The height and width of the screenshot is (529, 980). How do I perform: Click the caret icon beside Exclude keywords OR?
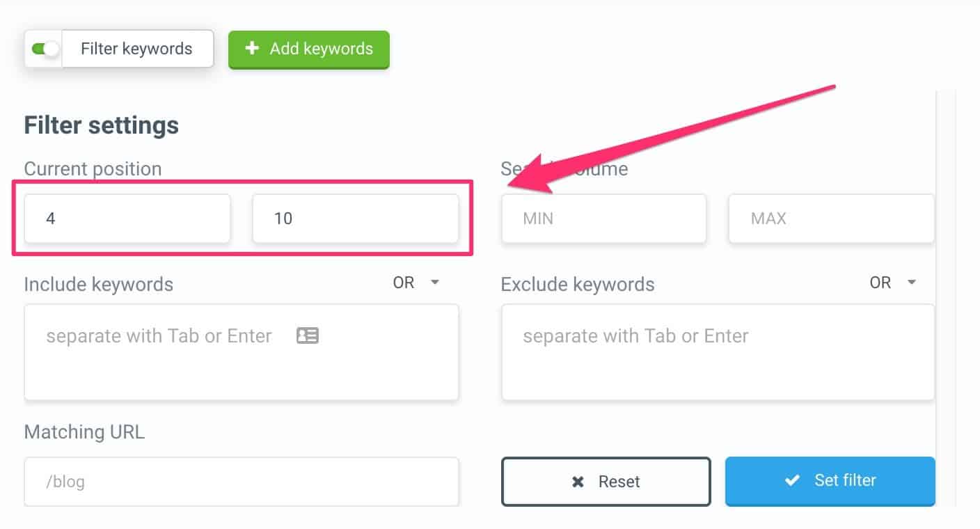click(x=912, y=283)
